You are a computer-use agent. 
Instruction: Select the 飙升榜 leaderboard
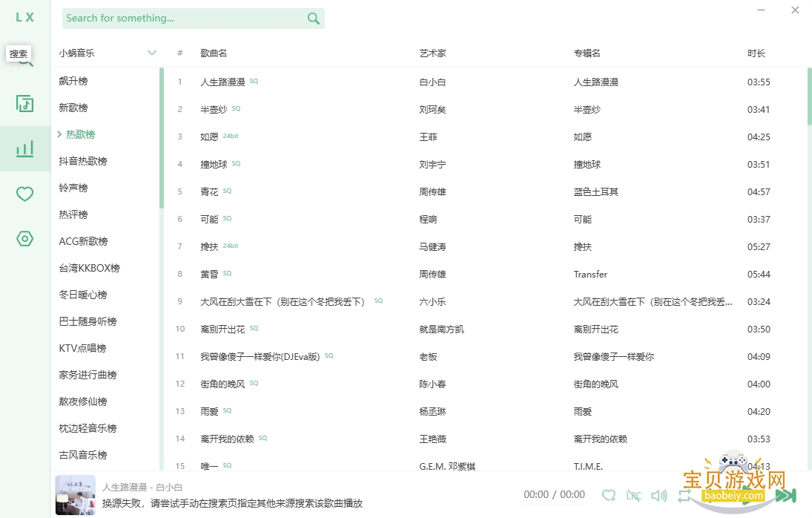tap(73, 81)
